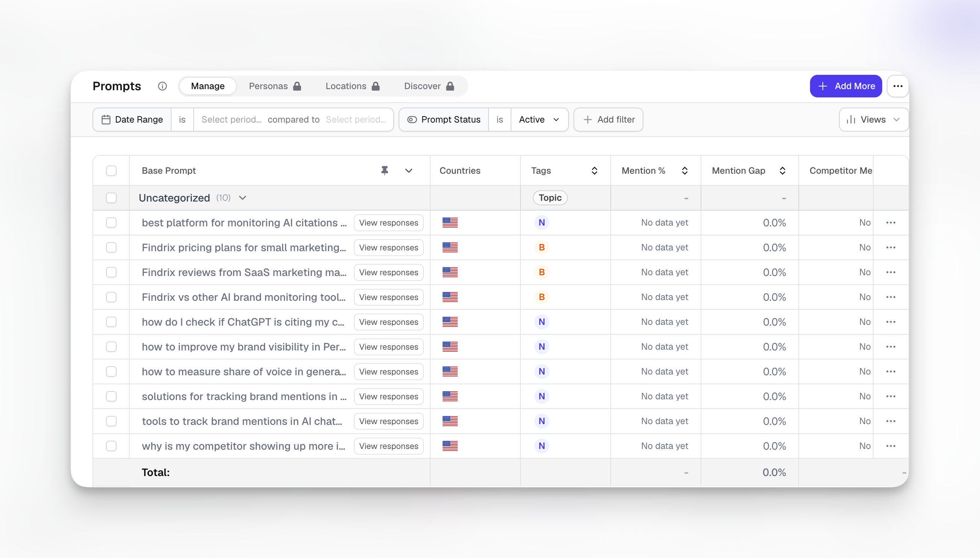Select checkbox for Findrix reviews prompt
Image resolution: width=980 pixels, height=558 pixels.
pos(111,273)
